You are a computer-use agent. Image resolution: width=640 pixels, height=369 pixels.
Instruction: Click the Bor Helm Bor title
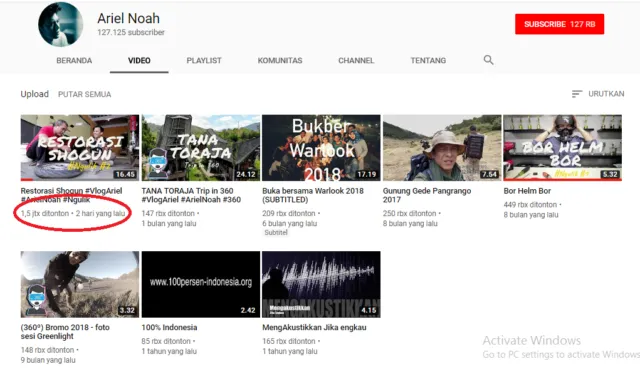[x=527, y=191]
